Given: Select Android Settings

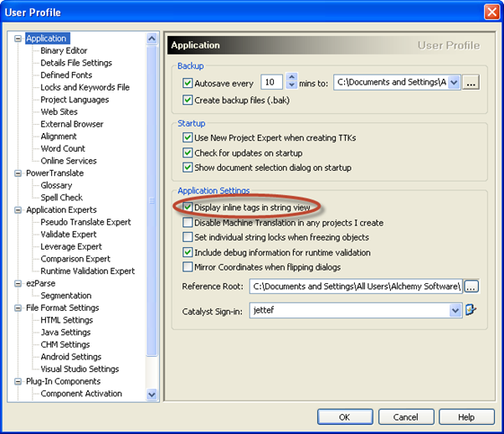Looking at the screenshot, I should coord(70,357).
